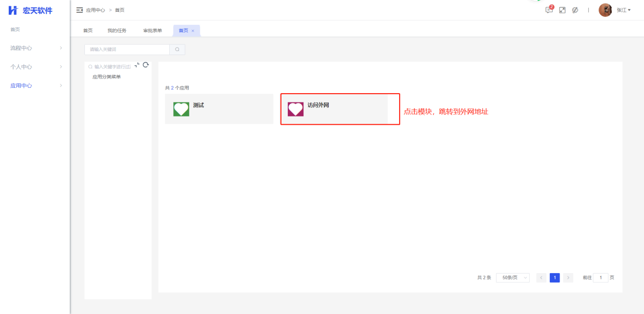Click the fullscreen expand icon in header

coord(562,10)
